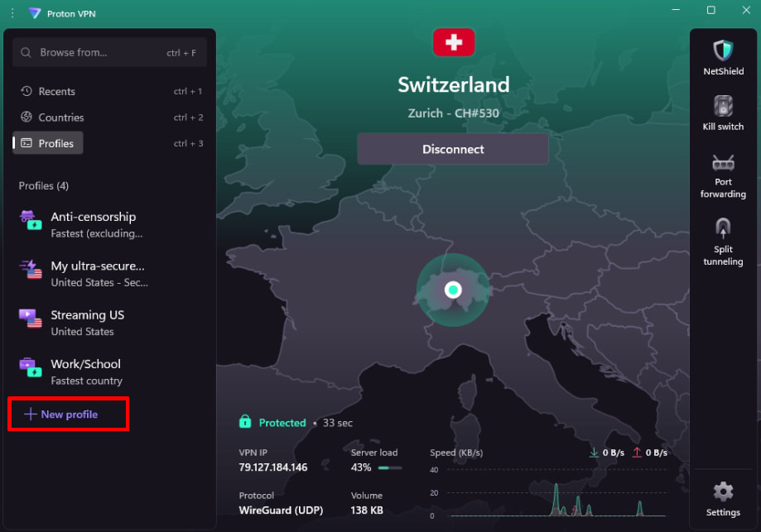Click the Recents clock icon

[x=26, y=91]
